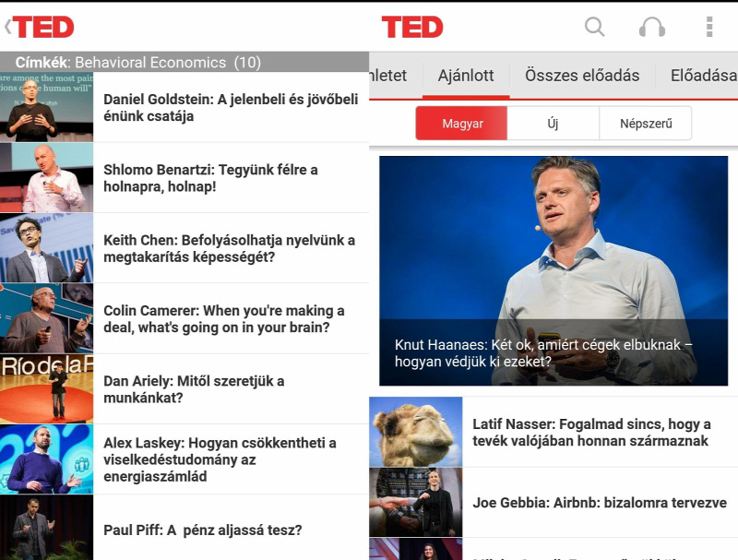
Task: Open Colin Camerer talk thumbnail
Action: click(47, 318)
